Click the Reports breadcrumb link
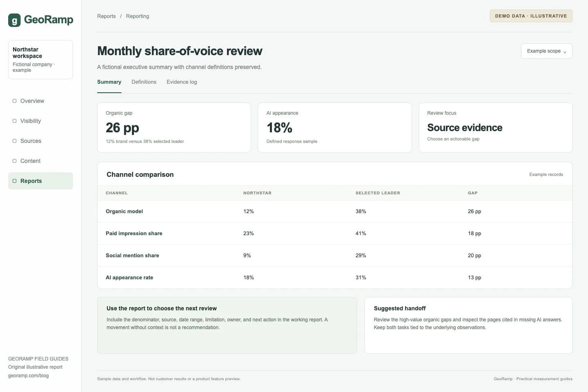The height and width of the screenshot is (392, 588). click(x=106, y=16)
